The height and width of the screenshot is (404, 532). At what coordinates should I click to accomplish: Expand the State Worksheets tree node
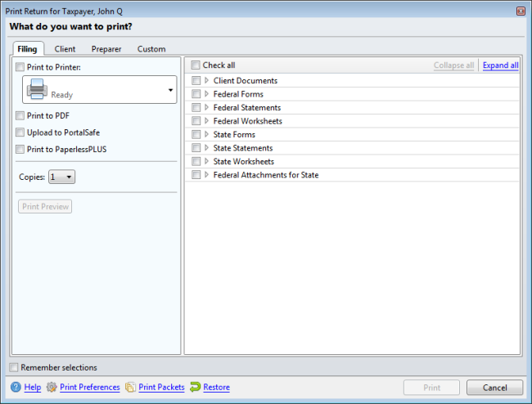point(206,161)
